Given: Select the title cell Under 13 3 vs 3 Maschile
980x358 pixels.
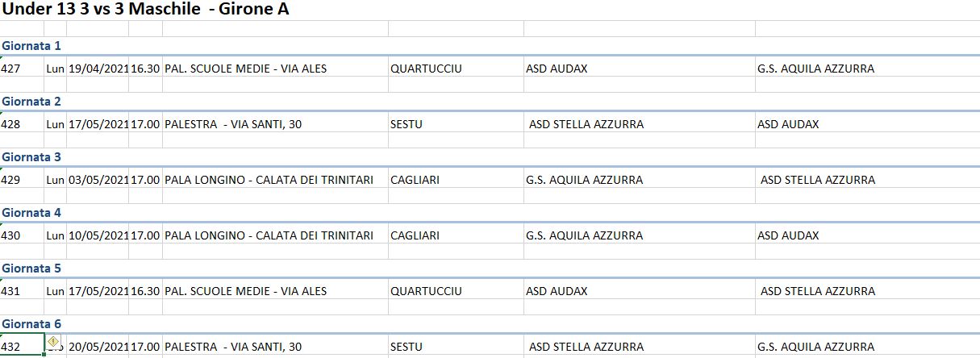Looking at the screenshot, I should [x=145, y=10].
